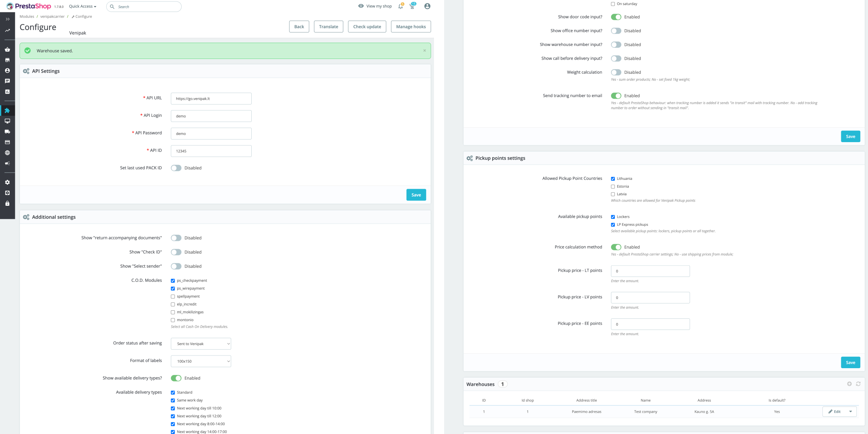Click the Pickup price - EE points field
Image resolution: width=868 pixels, height=434 pixels.
[650, 324]
